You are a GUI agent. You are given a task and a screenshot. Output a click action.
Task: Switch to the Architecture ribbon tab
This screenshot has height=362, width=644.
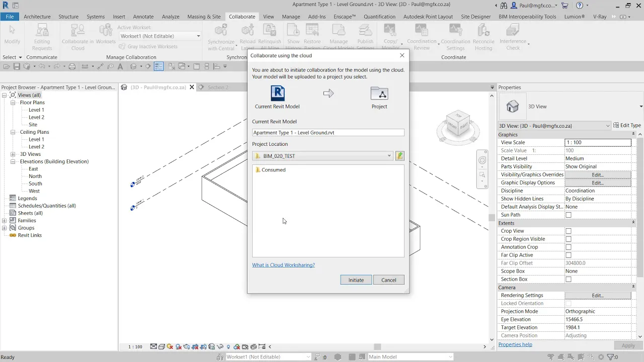[x=37, y=17]
